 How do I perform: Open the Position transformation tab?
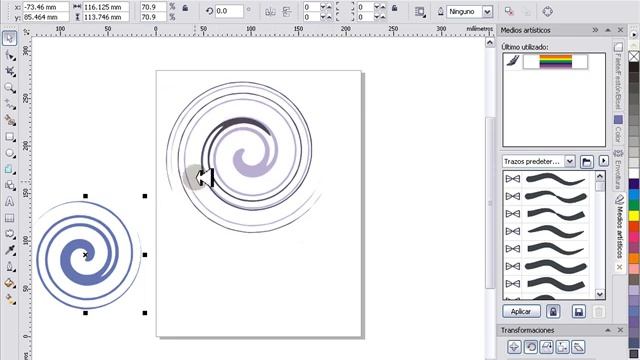(514, 347)
